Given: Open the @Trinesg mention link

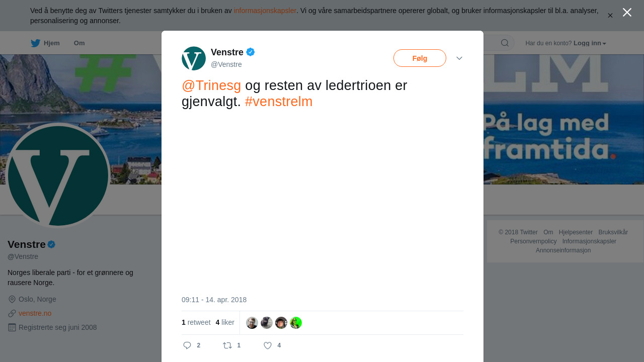Looking at the screenshot, I should coord(211,85).
